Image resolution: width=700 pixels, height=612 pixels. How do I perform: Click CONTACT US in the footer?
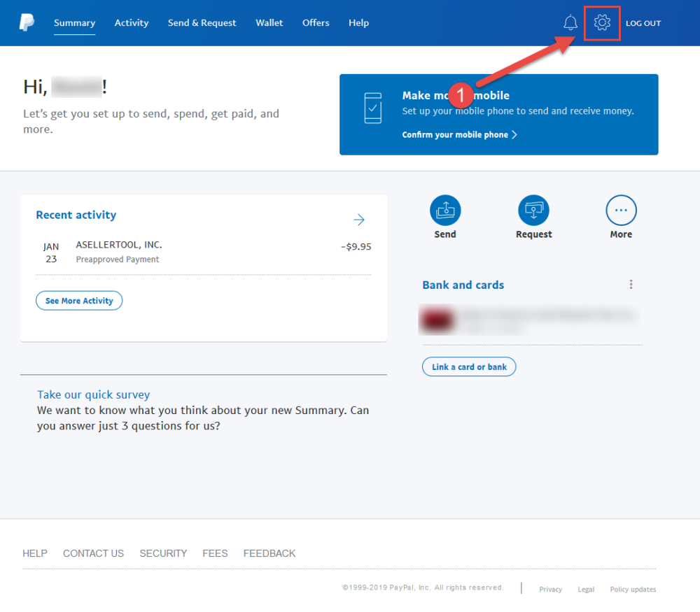(93, 553)
